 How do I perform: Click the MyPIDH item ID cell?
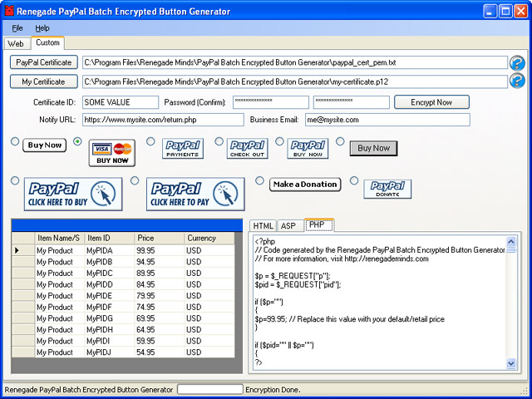click(110, 329)
